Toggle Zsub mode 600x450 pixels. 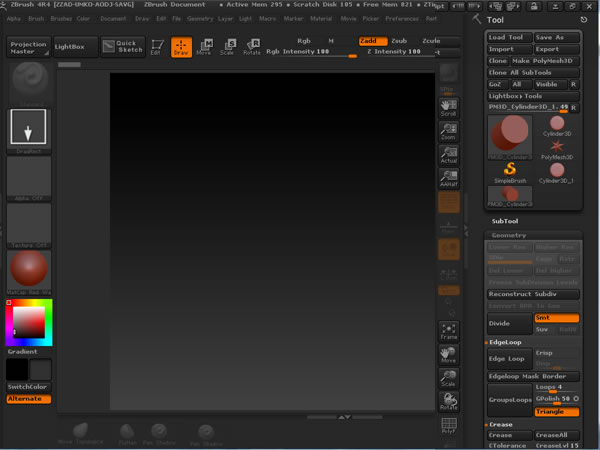pyautogui.click(x=399, y=41)
